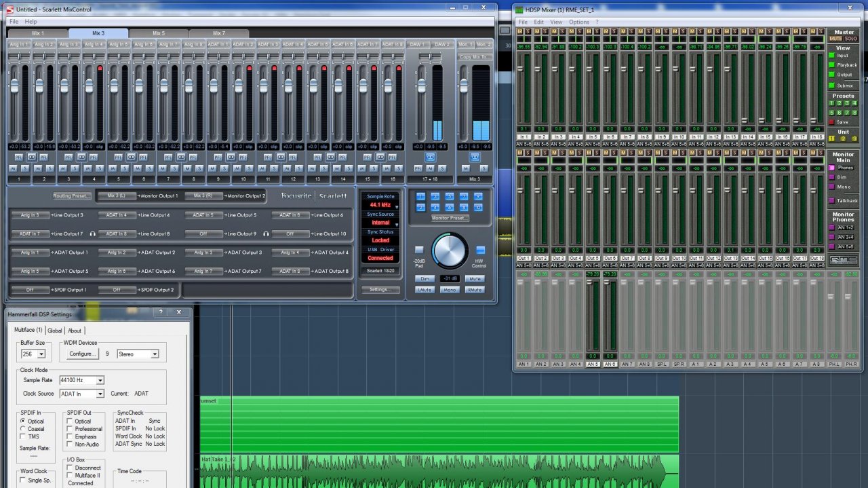The image size is (868, 488).
Task: Toggle stereo link on DAW 17 + 18 strip
Action: (431, 157)
